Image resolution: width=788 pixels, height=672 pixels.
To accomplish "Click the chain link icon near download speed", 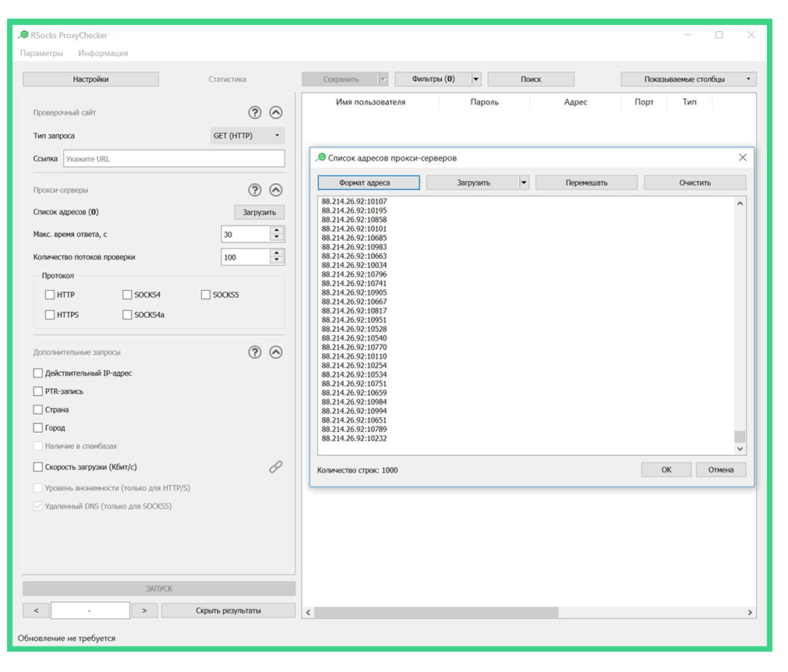I will click(x=275, y=467).
